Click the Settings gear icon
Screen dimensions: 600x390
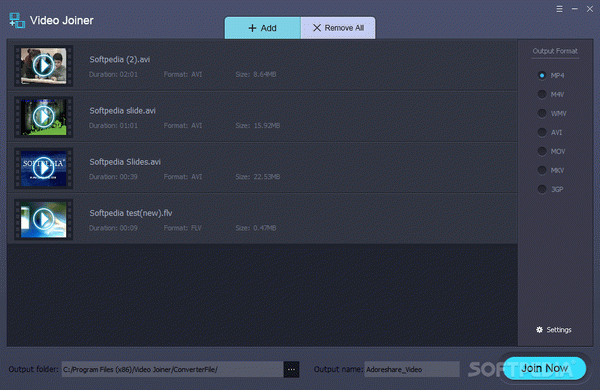point(540,330)
